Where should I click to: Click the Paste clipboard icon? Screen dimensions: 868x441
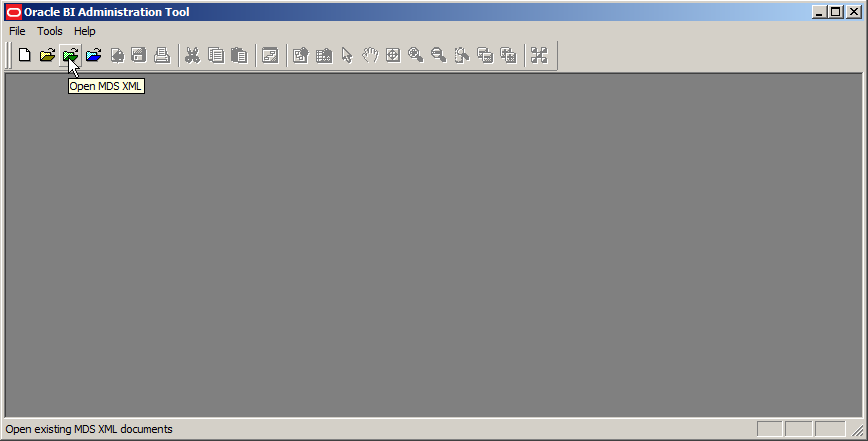point(239,55)
